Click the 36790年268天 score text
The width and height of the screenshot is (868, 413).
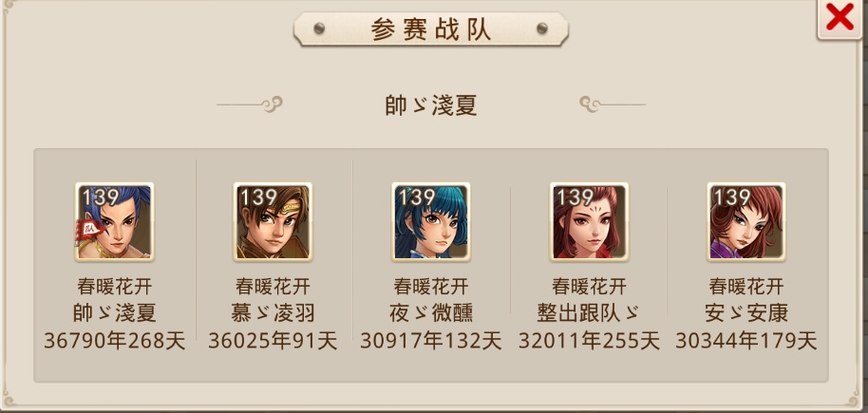pyautogui.click(x=115, y=341)
